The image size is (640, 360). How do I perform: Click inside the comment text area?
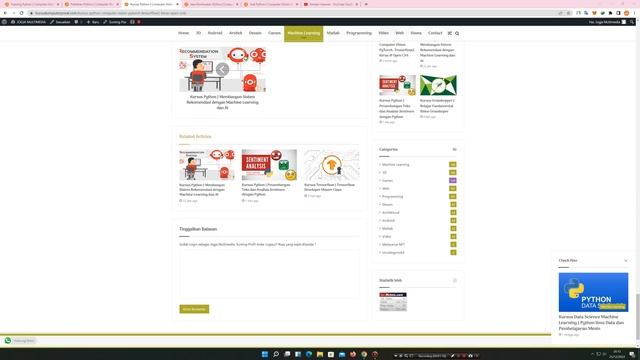(269, 273)
